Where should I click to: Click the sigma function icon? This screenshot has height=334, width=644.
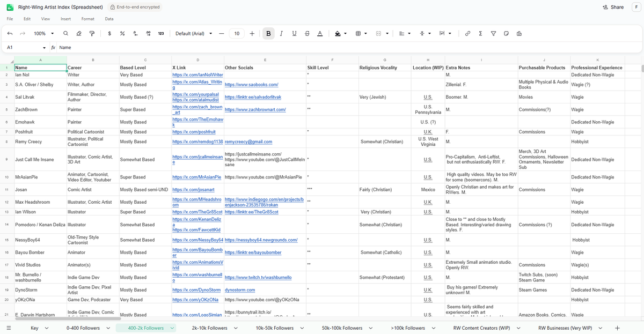480,33
